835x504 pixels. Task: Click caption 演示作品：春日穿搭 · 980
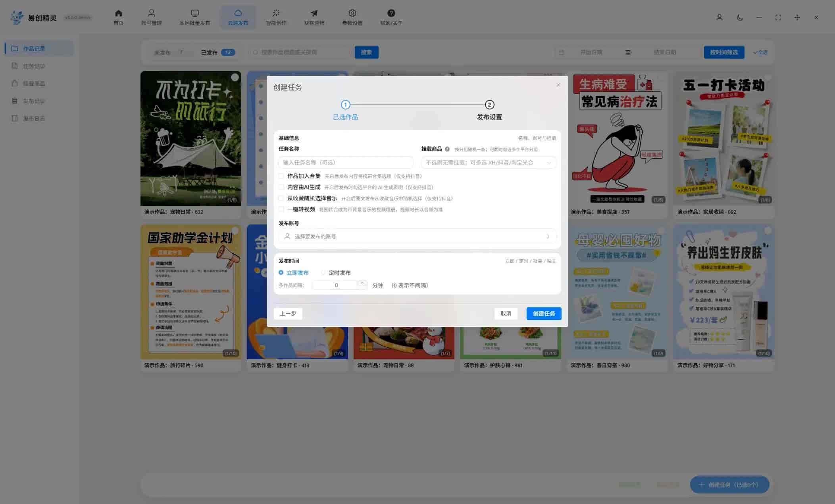[600, 365]
